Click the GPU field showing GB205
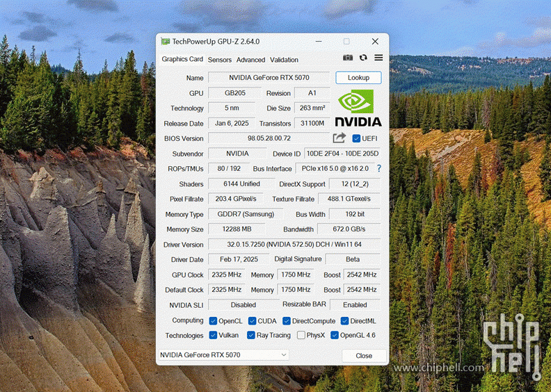551x392 pixels. point(234,93)
